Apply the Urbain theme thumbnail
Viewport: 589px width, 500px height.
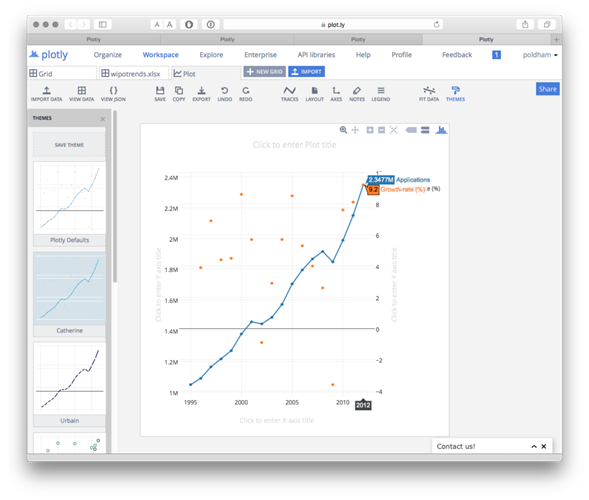coord(69,379)
